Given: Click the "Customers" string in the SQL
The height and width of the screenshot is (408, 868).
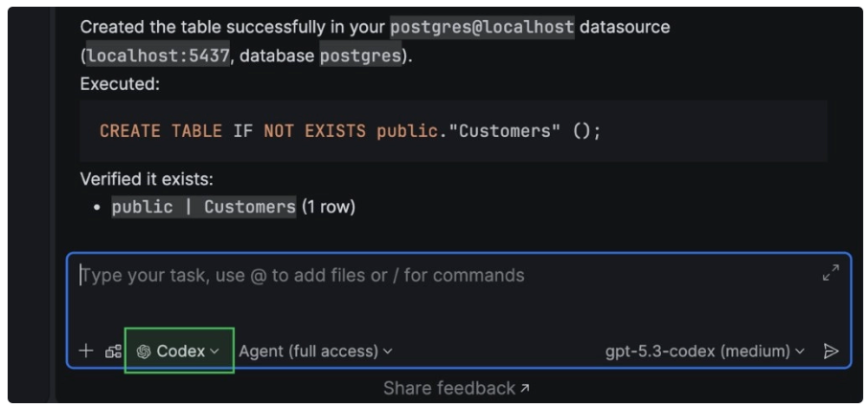Looking at the screenshot, I should click(x=510, y=131).
